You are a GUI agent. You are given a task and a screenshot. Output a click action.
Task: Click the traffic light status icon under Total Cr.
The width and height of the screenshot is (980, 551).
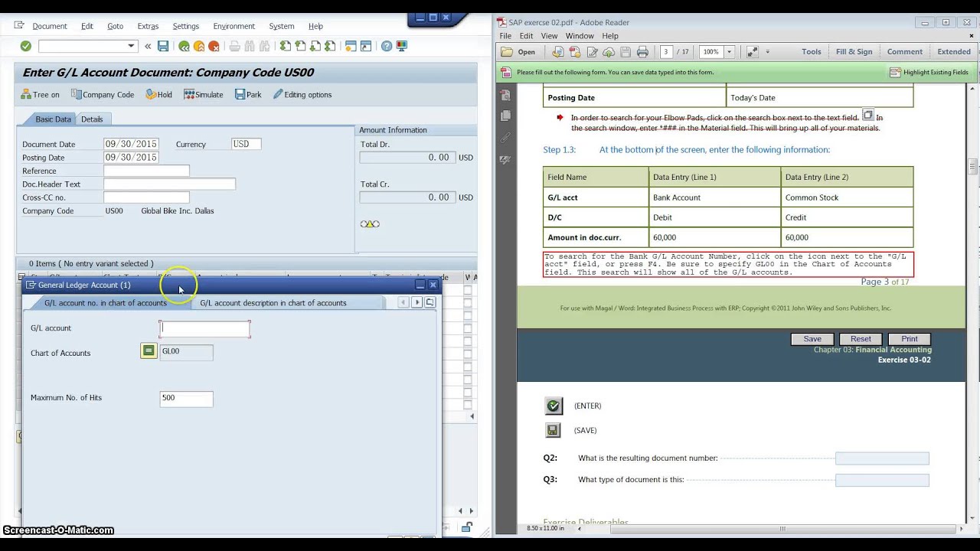[x=370, y=223]
